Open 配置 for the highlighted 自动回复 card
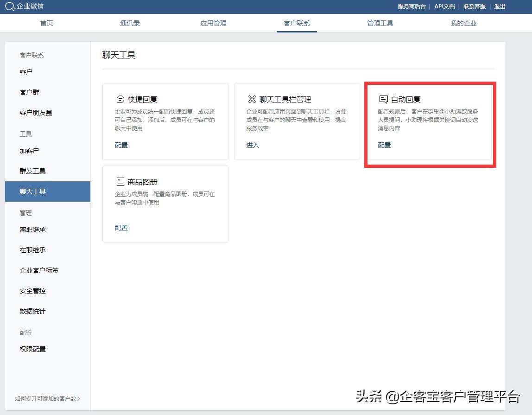Screen dimensions: 532x415 (x=385, y=145)
